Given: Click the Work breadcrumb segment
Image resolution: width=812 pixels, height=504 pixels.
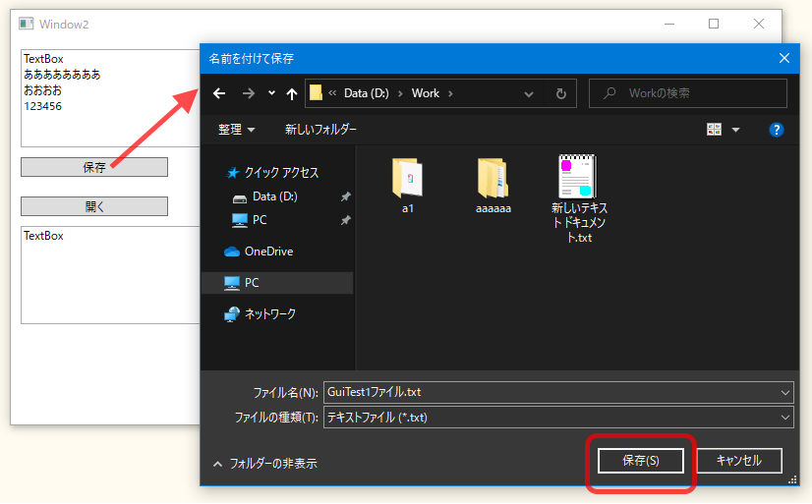Looking at the screenshot, I should pos(425,93).
